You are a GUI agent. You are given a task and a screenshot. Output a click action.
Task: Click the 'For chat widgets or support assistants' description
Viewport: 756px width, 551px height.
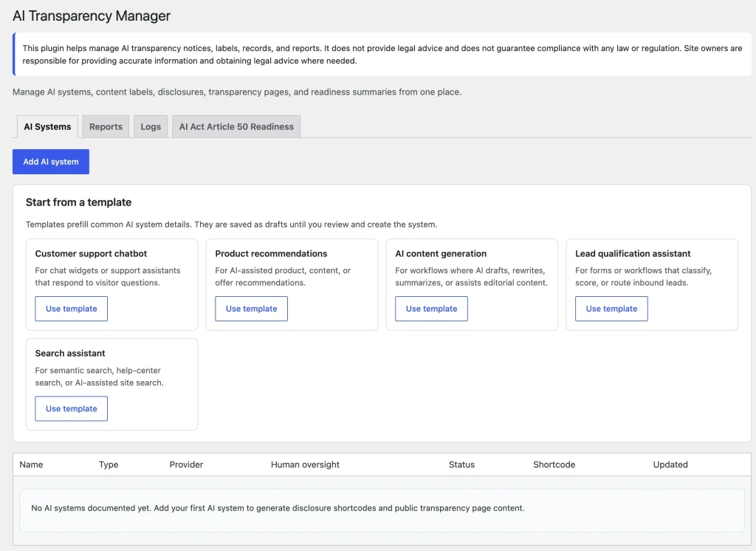(108, 276)
